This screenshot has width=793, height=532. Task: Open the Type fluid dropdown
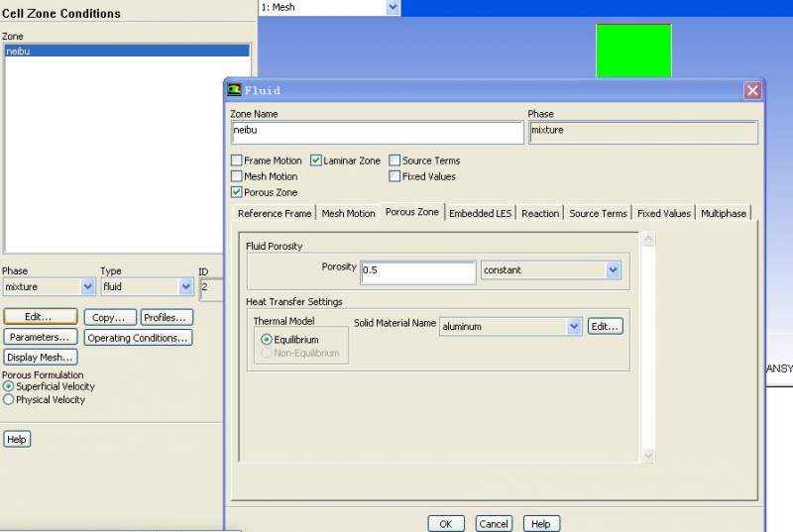tap(185, 287)
